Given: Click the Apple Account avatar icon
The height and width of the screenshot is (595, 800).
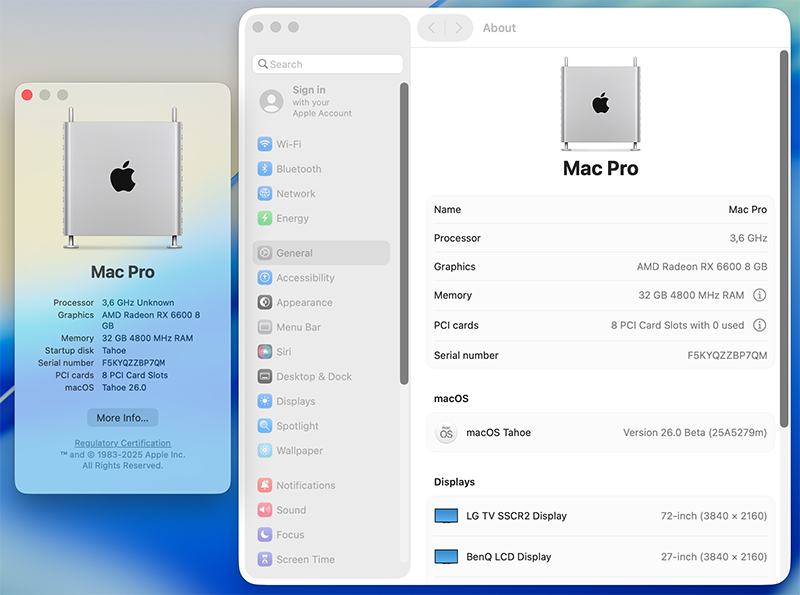Looking at the screenshot, I should [271, 101].
